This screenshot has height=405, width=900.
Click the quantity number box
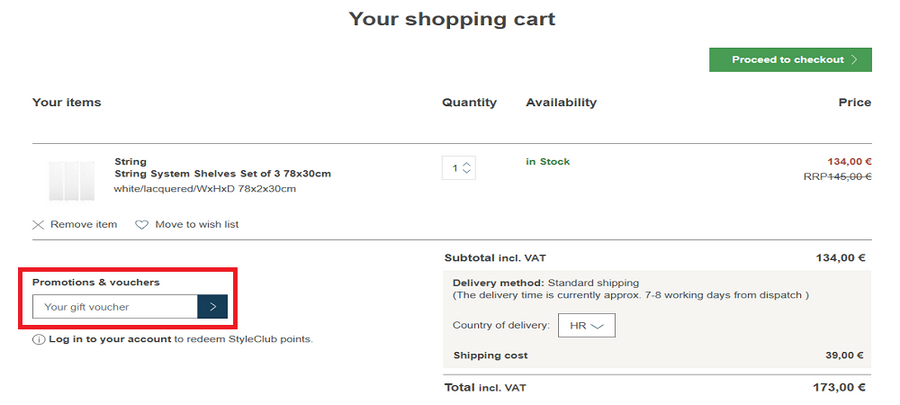tap(454, 168)
